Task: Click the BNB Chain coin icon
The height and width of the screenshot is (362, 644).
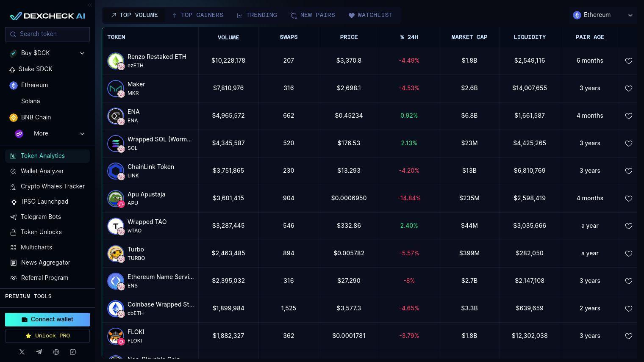Action: click(13, 117)
